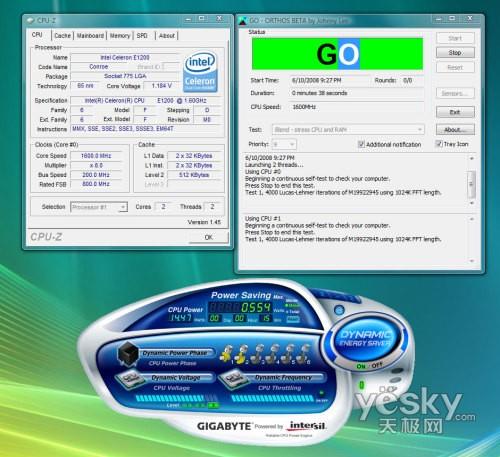This screenshot has height=457, width=500.
Task: Click power phase figure number 3
Action: (x=258, y=354)
